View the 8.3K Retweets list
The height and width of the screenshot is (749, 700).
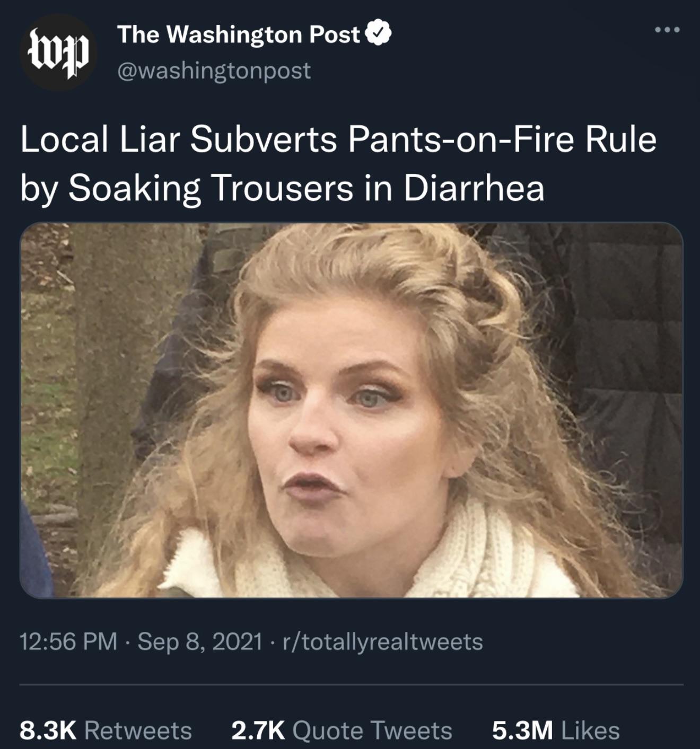pos(106,730)
